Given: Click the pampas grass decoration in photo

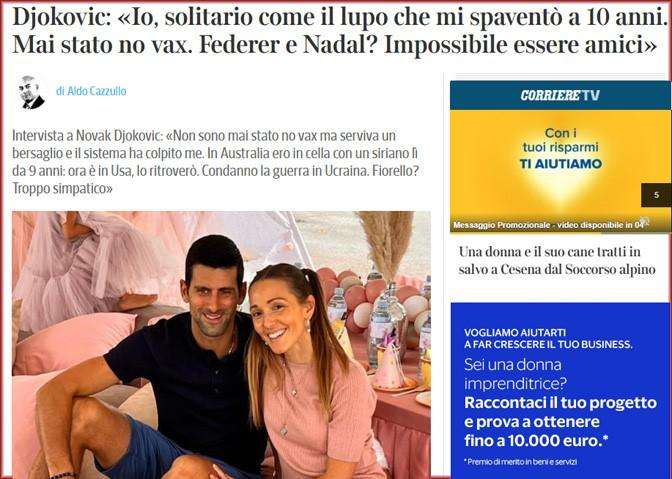Looking at the screenshot, I should [386, 243].
